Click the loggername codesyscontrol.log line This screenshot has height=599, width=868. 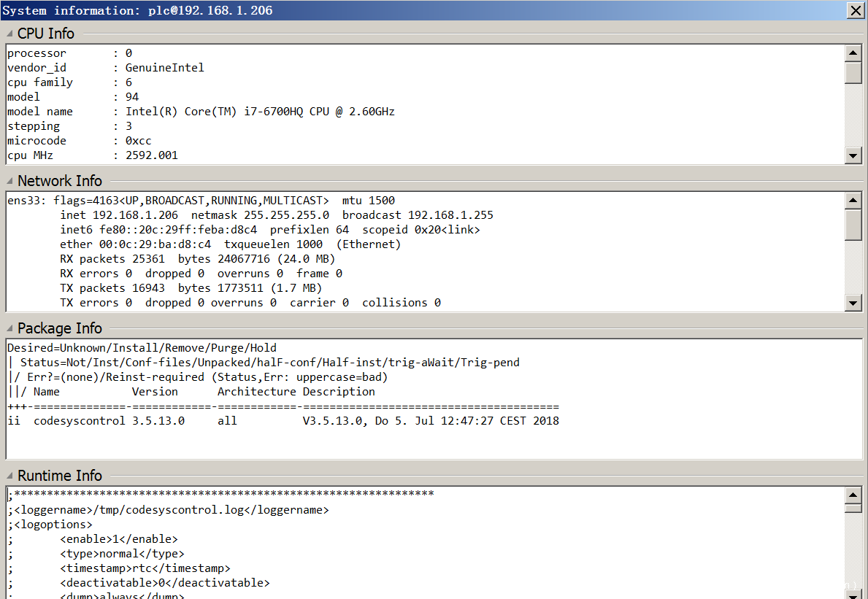click(169, 510)
